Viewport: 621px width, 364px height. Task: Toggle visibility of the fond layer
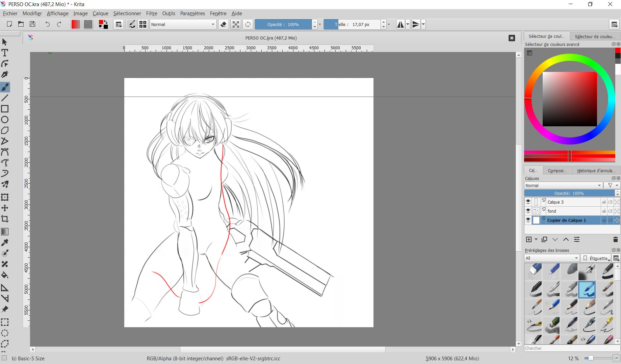click(528, 211)
